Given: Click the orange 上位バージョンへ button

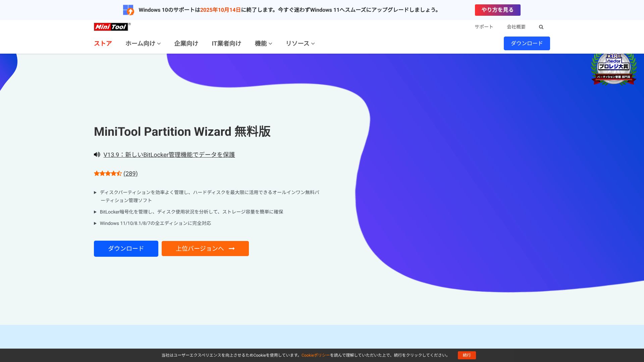Looking at the screenshot, I should pos(205,249).
